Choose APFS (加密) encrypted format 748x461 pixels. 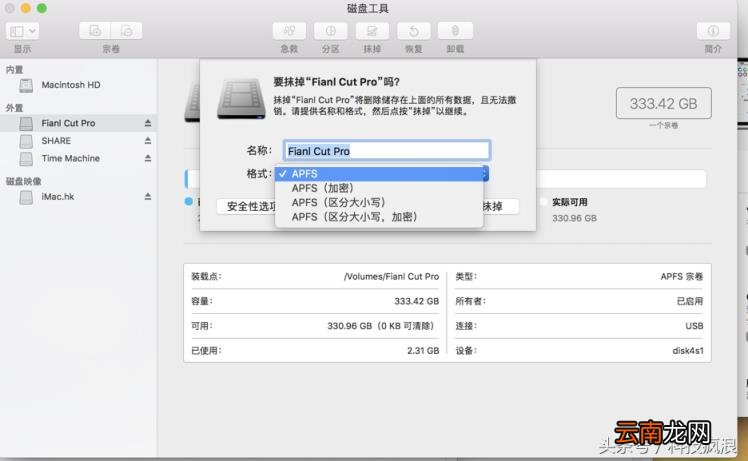379,188
